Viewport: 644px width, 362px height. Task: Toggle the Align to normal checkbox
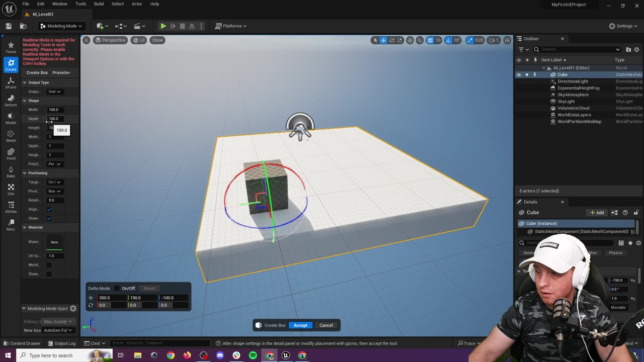pyautogui.click(x=49, y=209)
